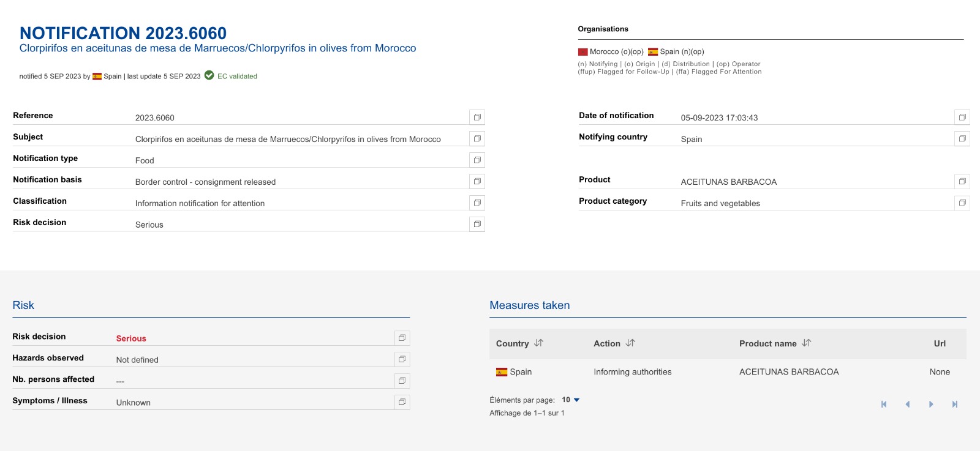Click the Organisations heading

(603, 29)
